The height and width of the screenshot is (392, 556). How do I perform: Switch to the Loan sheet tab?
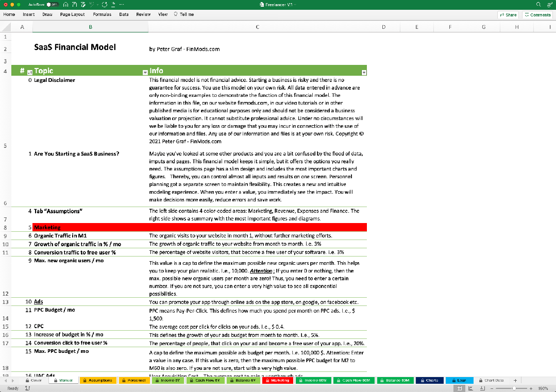[459, 380]
